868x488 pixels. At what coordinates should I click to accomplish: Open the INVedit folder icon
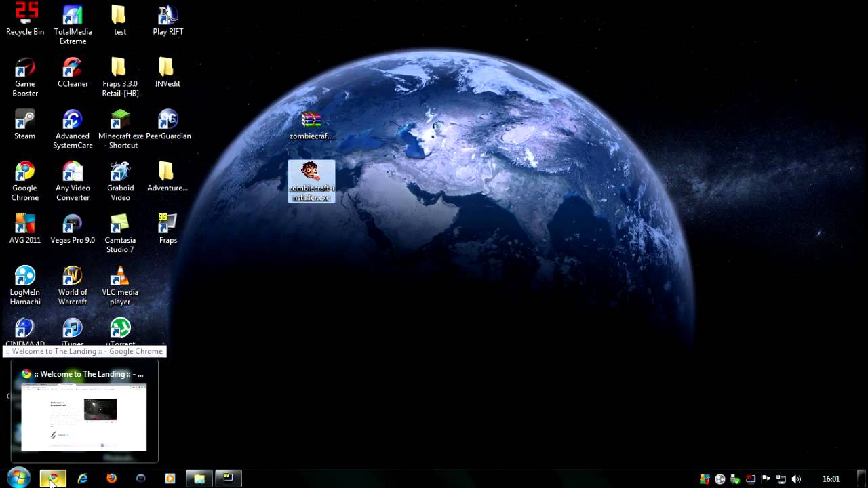[x=167, y=73]
